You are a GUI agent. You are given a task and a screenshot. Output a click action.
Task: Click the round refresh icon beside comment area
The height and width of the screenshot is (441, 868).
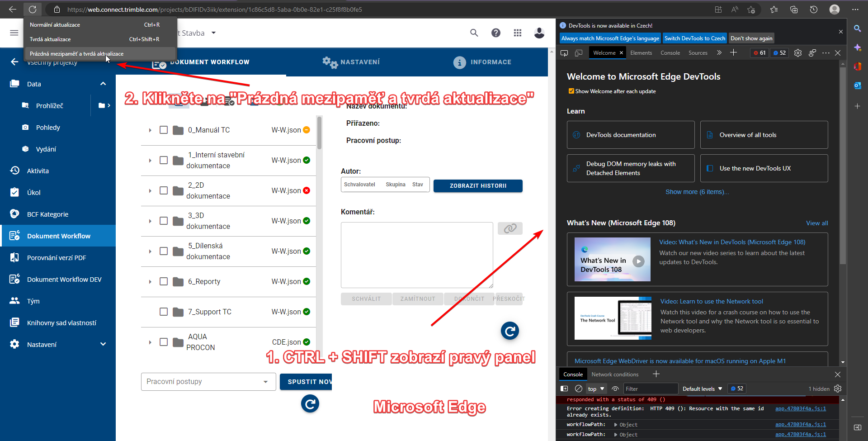pos(510,331)
